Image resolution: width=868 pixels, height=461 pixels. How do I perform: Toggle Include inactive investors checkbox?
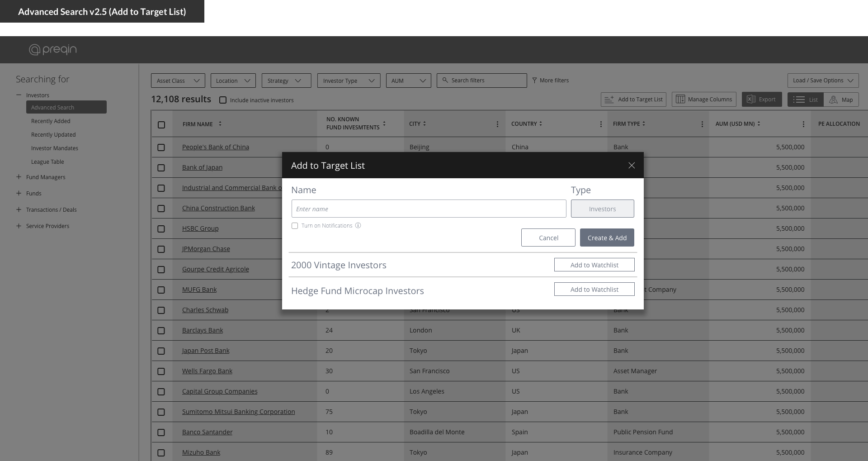coord(223,100)
